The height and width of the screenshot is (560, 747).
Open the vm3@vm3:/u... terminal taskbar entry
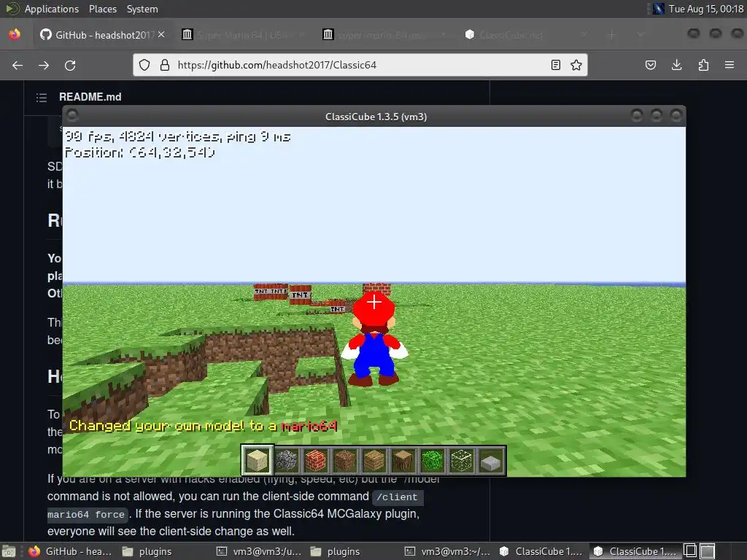click(x=259, y=551)
